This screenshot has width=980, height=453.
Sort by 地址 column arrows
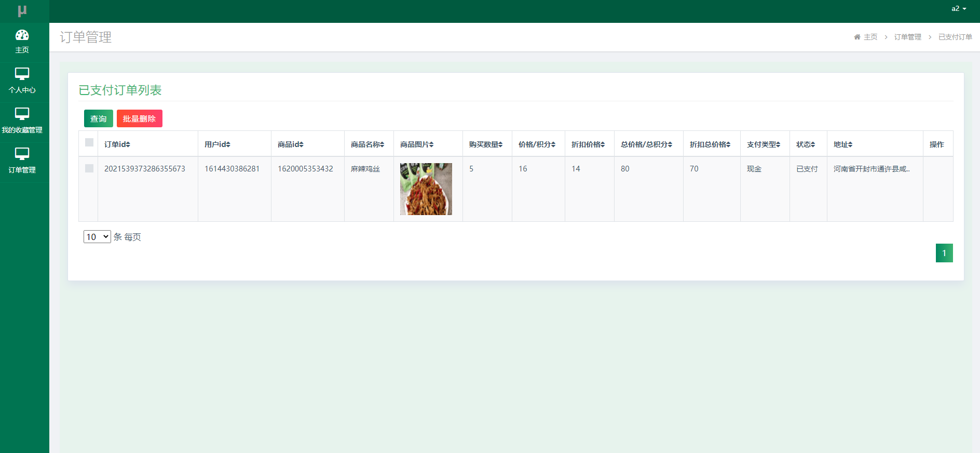(x=850, y=144)
